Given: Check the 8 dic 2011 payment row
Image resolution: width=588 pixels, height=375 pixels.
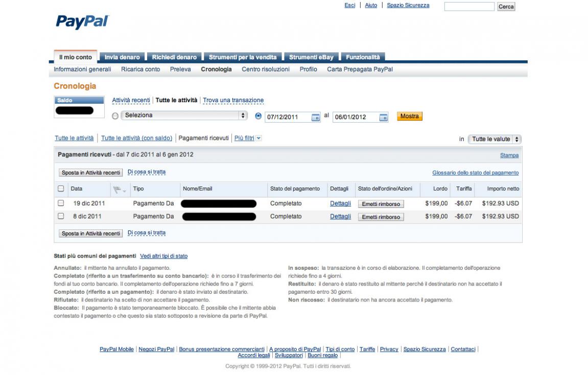Looking at the screenshot, I should pyautogui.click(x=61, y=216).
